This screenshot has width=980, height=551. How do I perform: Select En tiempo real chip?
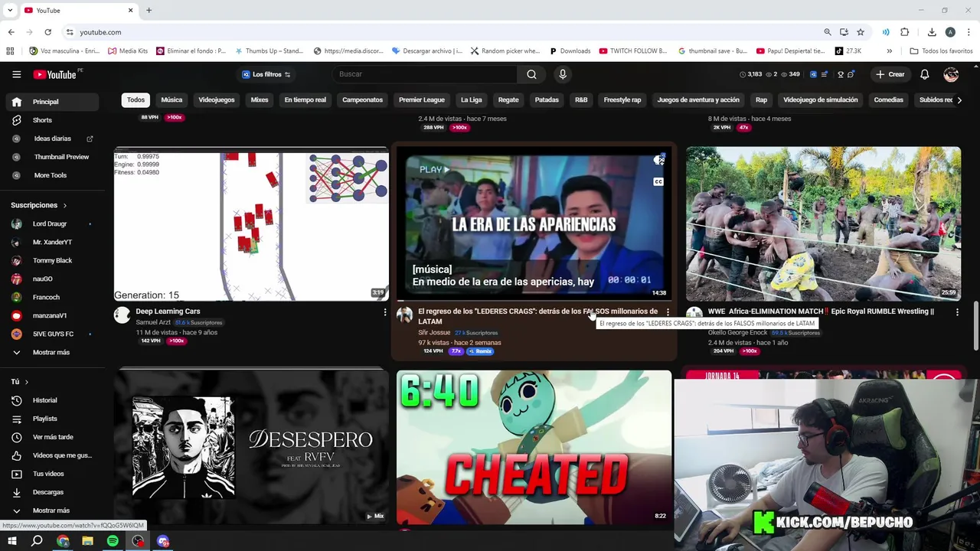(305, 100)
